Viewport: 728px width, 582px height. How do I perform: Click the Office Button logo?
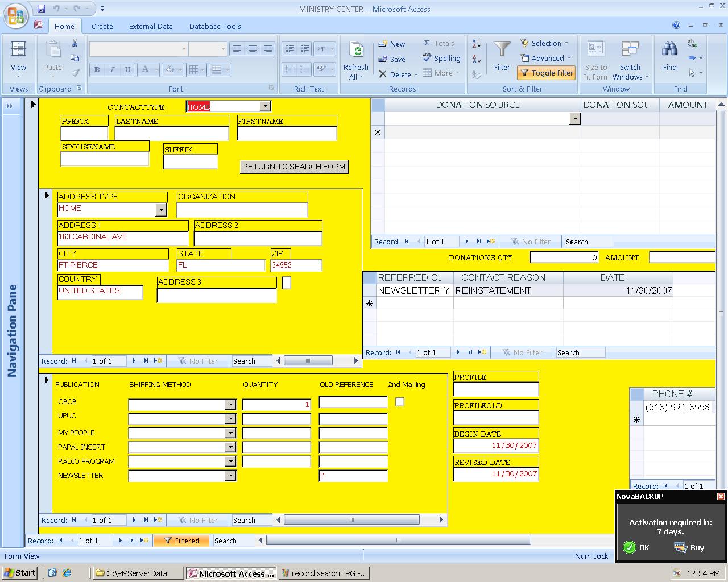16,16
